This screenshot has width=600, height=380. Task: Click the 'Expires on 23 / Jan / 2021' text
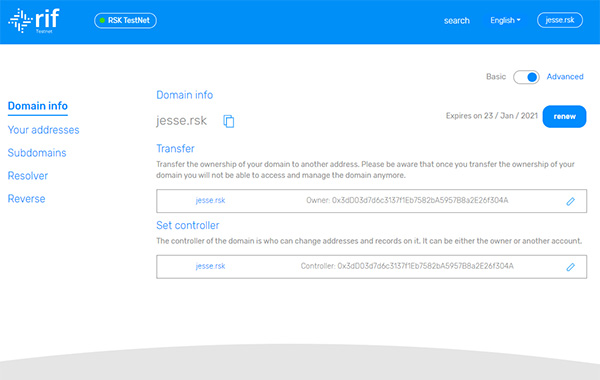(492, 116)
